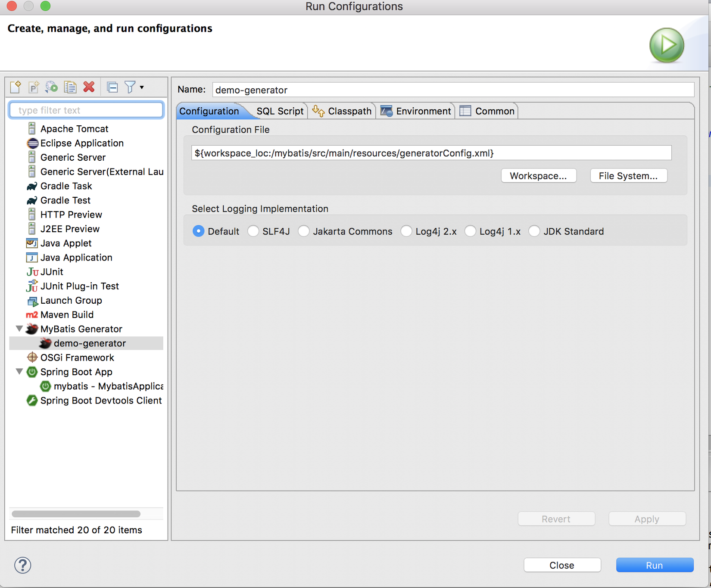Open the Environment tab

(415, 111)
